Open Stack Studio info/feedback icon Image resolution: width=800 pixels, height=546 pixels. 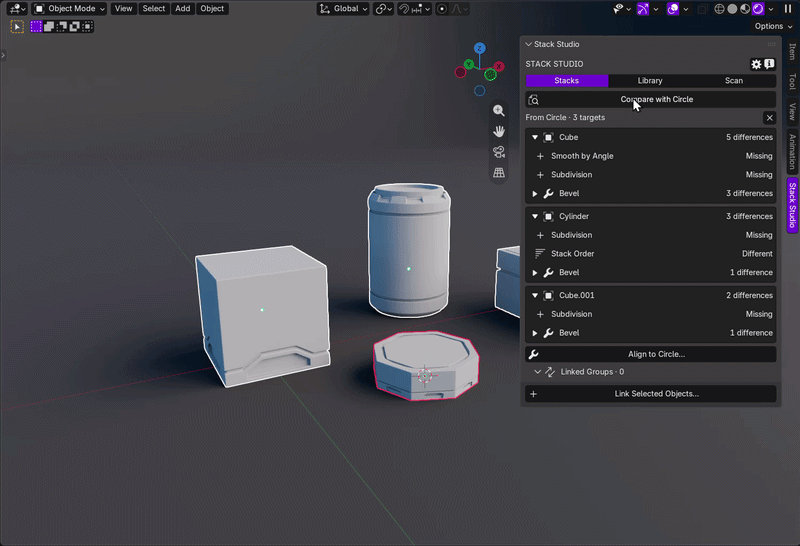[x=769, y=64]
